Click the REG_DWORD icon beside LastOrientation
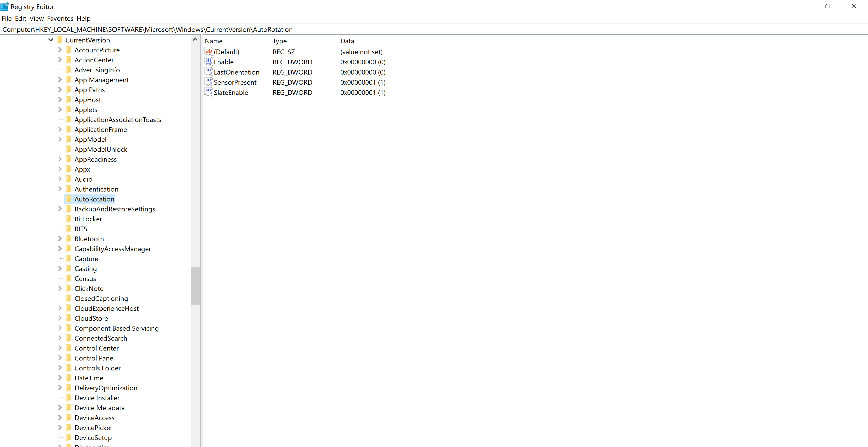The height and width of the screenshot is (447, 868). coord(208,72)
